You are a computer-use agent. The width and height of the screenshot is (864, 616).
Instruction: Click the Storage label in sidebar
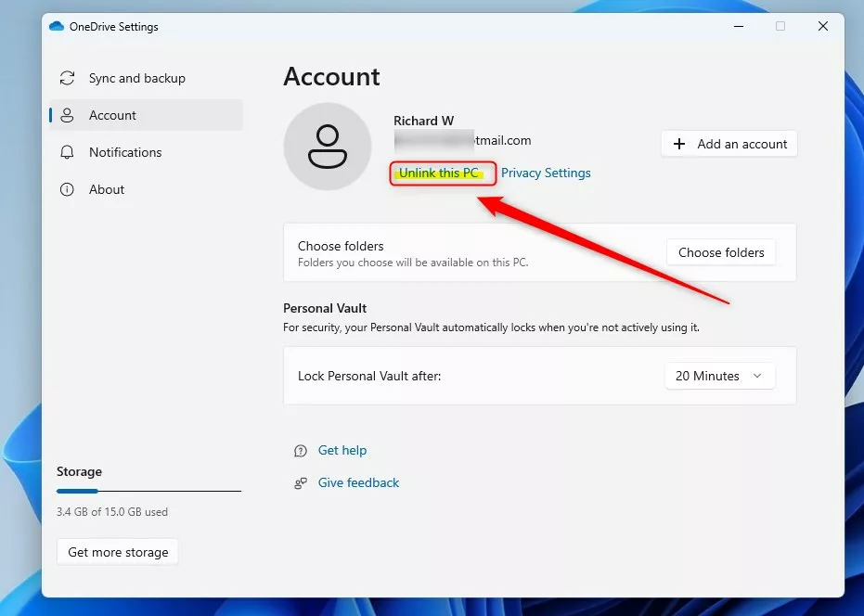[x=79, y=471]
